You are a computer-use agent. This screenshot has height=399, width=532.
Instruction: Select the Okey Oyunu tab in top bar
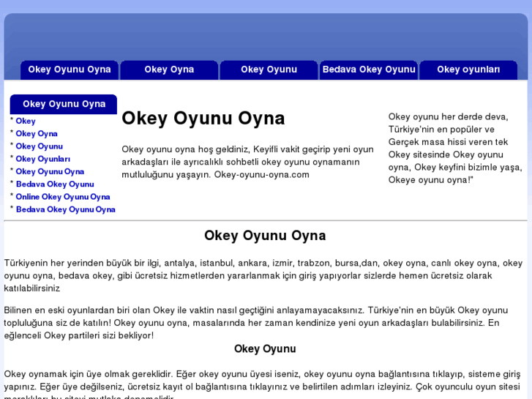point(269,70)
